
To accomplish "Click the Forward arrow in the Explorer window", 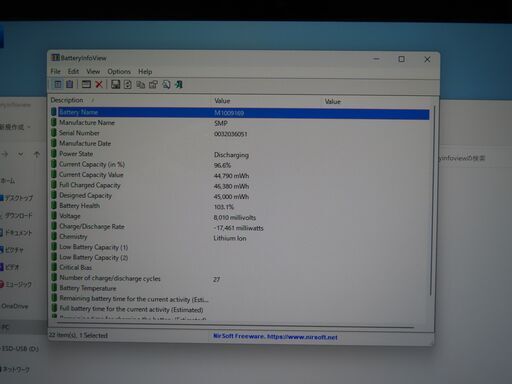I will [5, 154].
